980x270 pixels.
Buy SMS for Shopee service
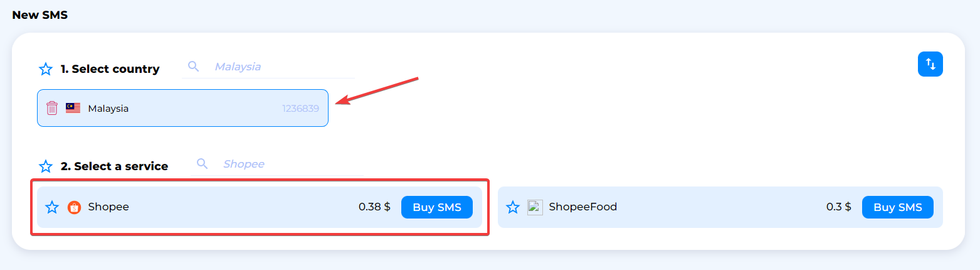coord(437,207)
